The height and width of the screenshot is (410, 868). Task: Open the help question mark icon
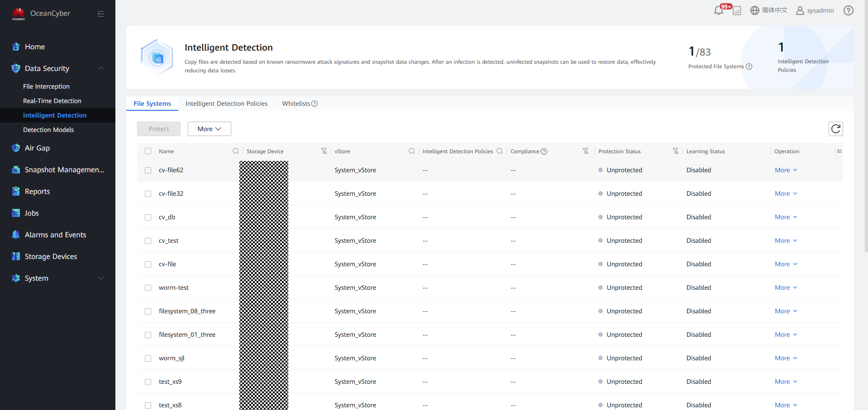click(x=848, y=10)
